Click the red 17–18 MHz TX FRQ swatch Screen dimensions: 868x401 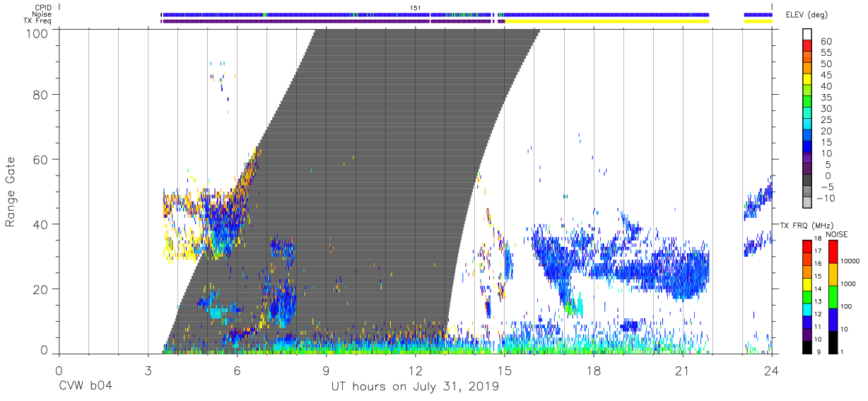click(x=807, y=246)
